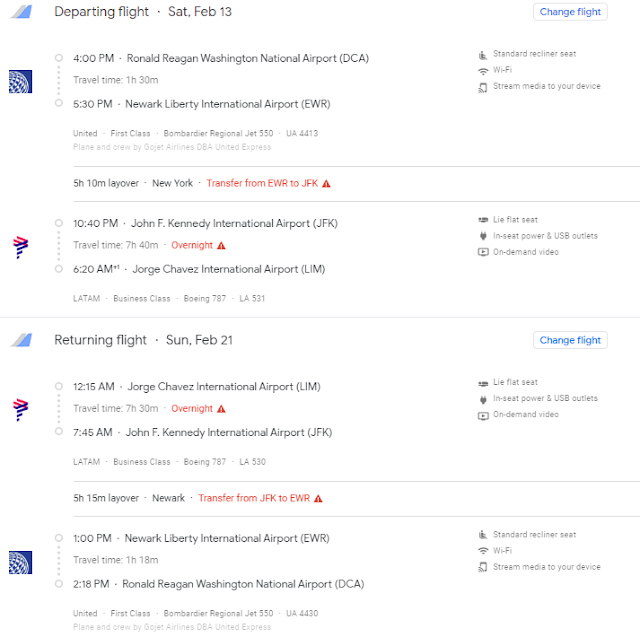
Task: Click the Wi-Fi icon for flight UA 4413
Action: coord(483,71)
